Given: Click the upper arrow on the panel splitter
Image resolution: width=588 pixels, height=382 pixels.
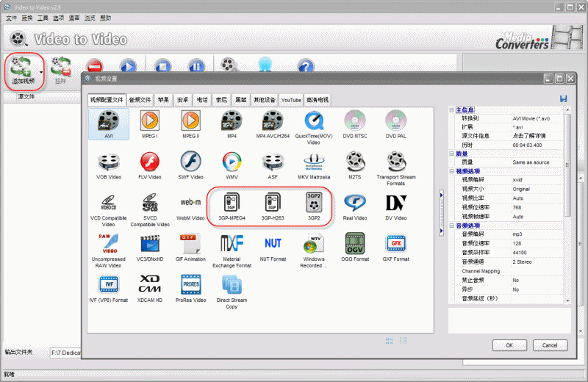Looking at the screenshot, I should point(442,195).
